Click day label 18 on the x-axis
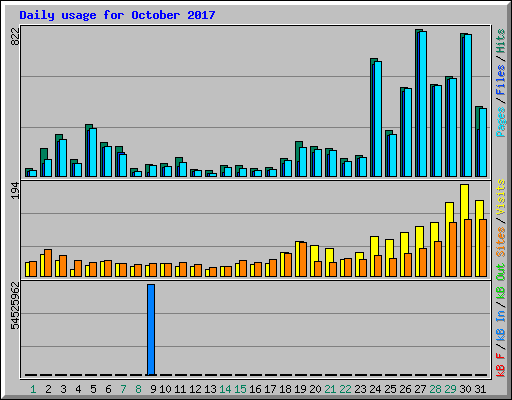Viewport: 512px width, 400px height. click(x=285, y=389)
